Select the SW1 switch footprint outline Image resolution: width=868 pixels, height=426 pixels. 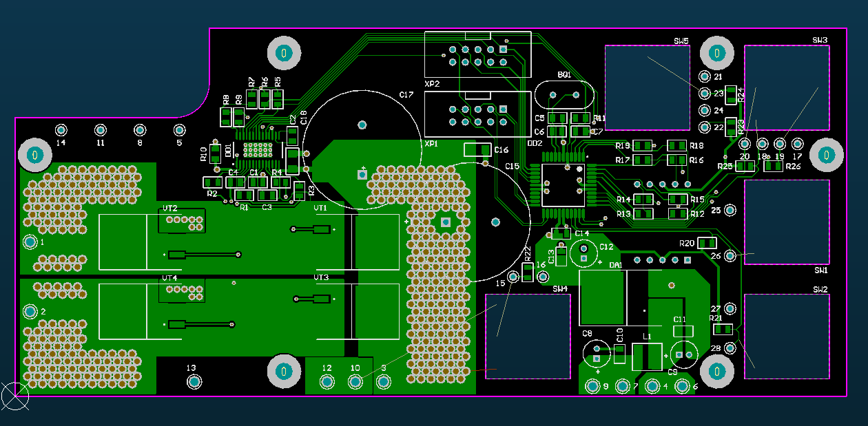787,222
